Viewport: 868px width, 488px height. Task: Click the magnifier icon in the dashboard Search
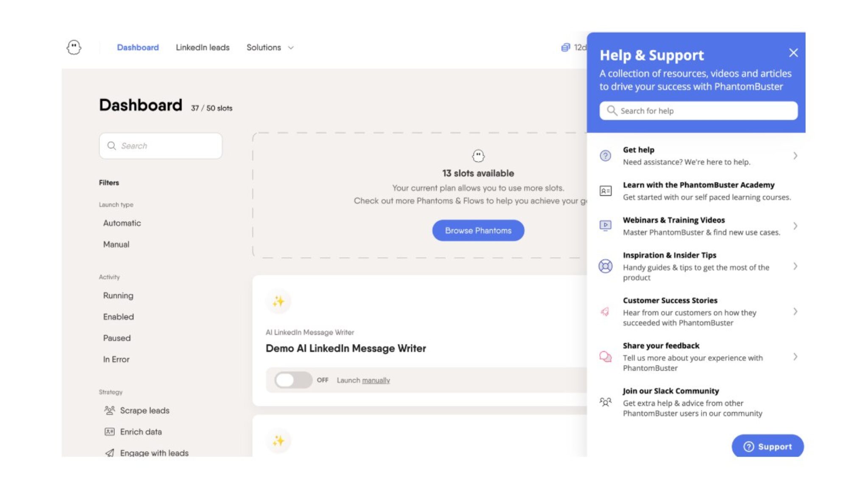(x=111, y=146)
